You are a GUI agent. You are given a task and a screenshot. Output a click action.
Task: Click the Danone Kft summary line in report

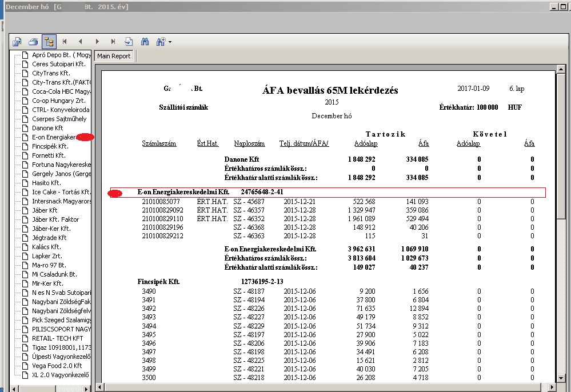[x=242, y=159]
